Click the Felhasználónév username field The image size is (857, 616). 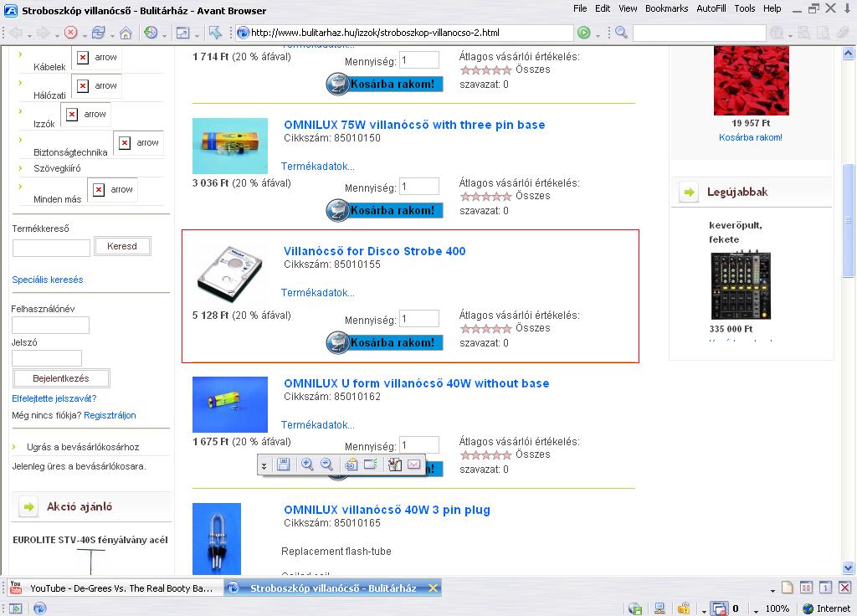coord(50,326)
